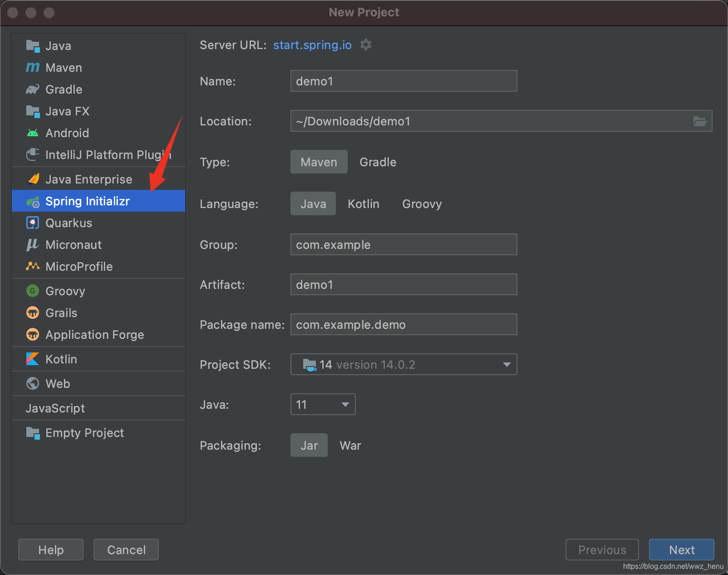This screenshot has width=728, height=575.
Task: Click the Next button
Action: coord(682,550)
